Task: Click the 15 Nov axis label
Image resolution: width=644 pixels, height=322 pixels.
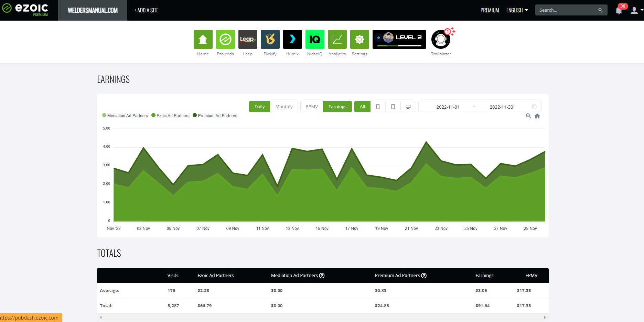Action: pyautogui.click(x=322, y=229)
